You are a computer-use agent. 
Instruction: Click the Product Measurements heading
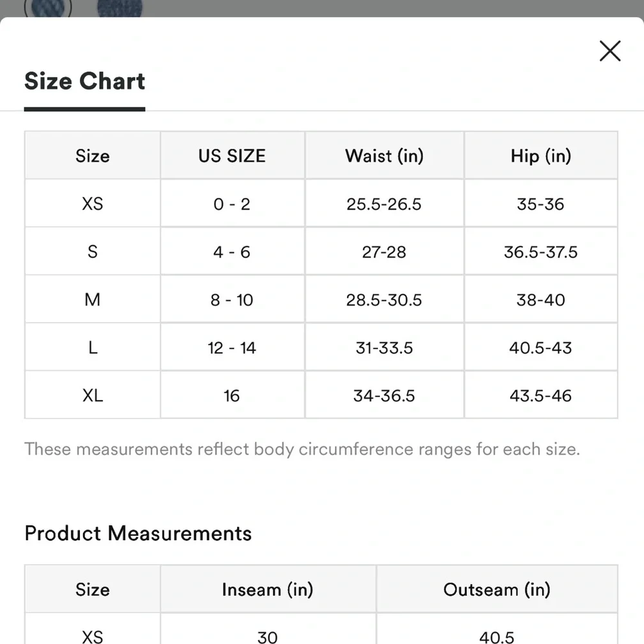coord(137,533)
